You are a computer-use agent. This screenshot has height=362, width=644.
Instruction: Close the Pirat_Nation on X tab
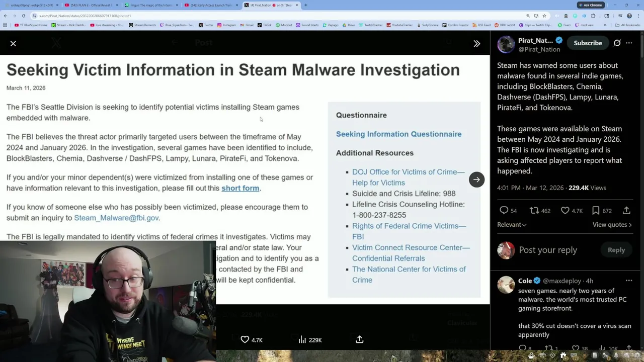297,5
